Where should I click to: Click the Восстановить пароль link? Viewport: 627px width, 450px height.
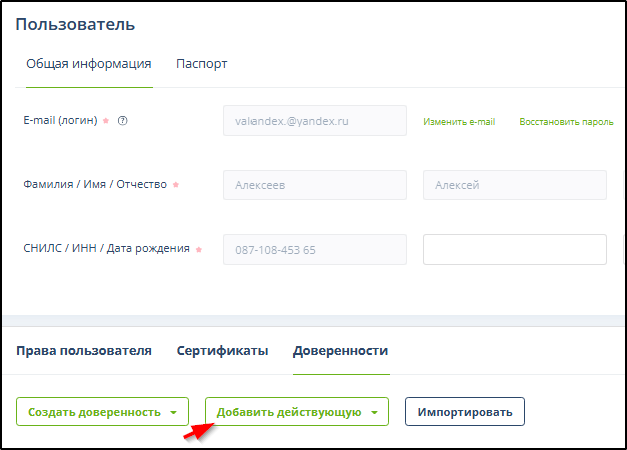coord(566,122)
